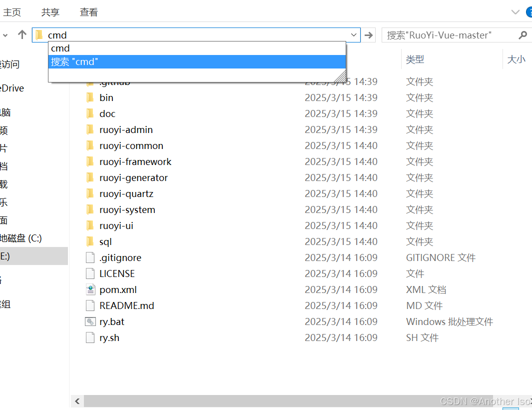532x410 pixels.
Task: Select the 搜索 "cmd" suggestion
Action: coord(197,62)
